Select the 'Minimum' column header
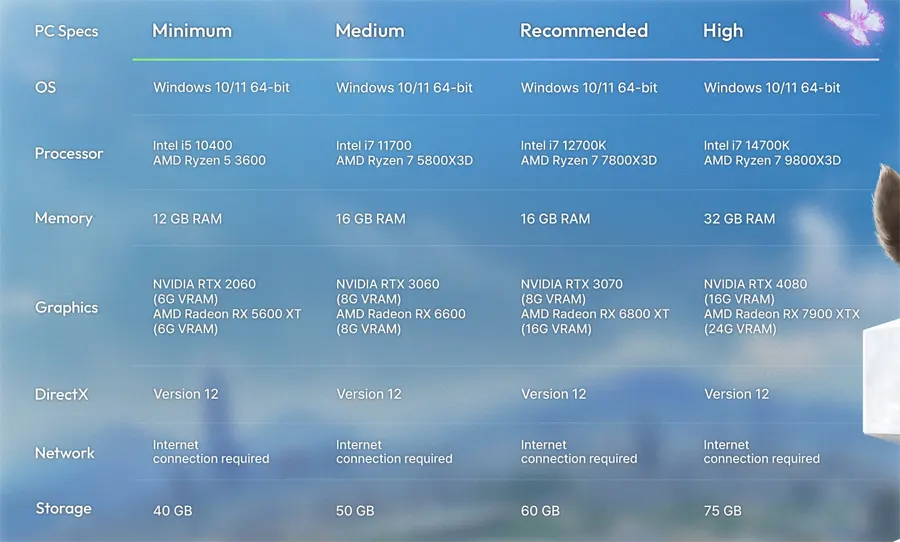Image resolution: width=900 pixels, height=542 pixels. 192,30
